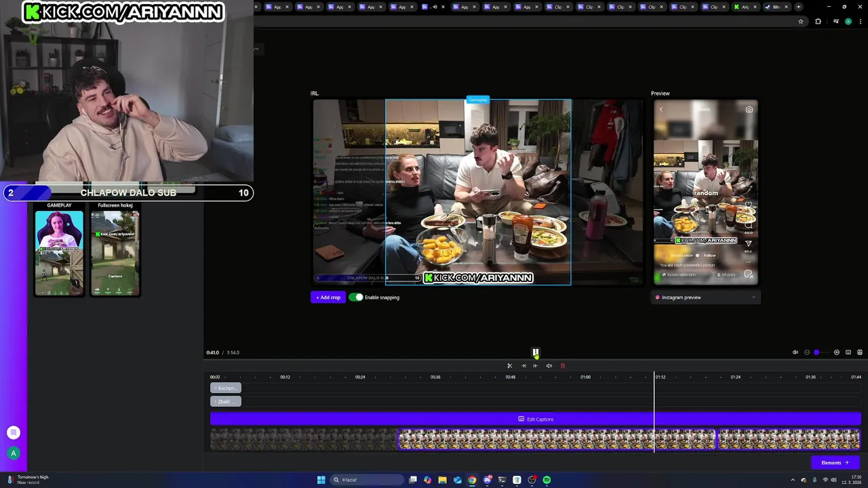Select the Kuchyn... track label
This screenshot has width=868, height=488.
tap(226, 388)
